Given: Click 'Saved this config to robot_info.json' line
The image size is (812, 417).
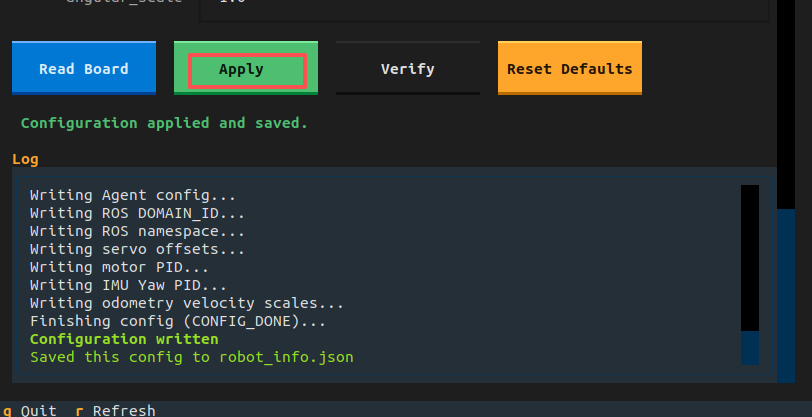Looking at the screenshot, I should click(x=192, y=357).
